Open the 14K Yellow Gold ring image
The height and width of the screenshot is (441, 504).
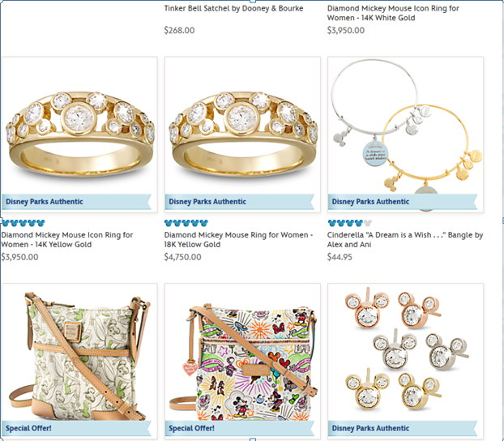[79, 135]
